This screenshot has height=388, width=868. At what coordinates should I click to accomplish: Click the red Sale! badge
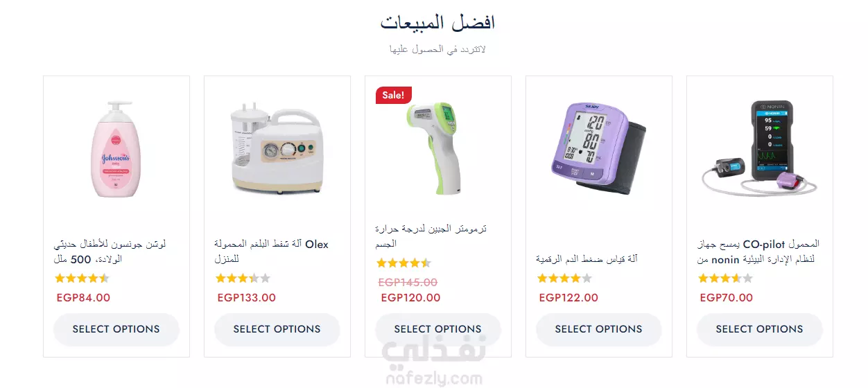coord(394,95)
